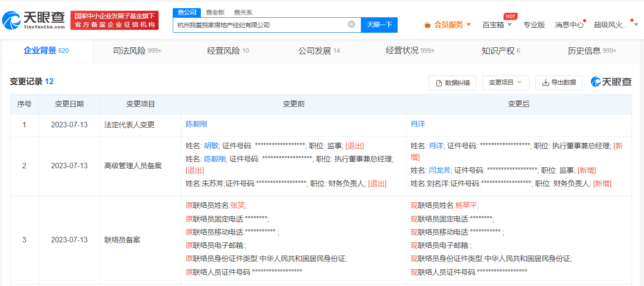Image resolution: width=644 pixels, height=286 pixels.
Task: Open the 公司发展 tab
Action: (319, 50)
